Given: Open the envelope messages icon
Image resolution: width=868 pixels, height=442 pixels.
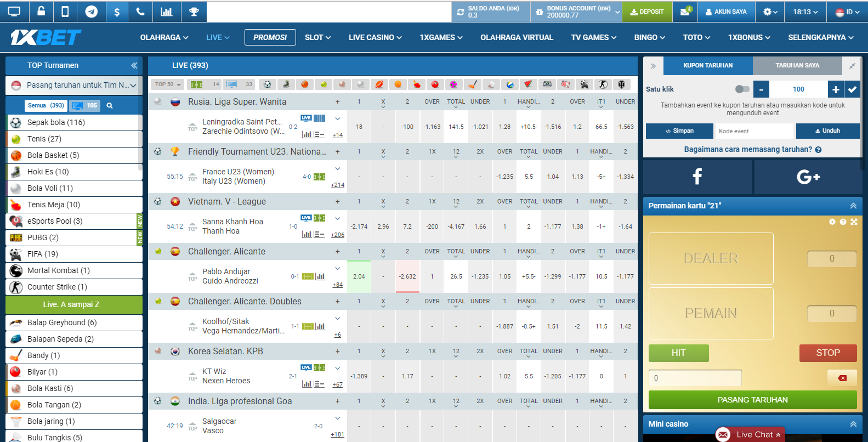Looking at the screenshot, I should point(685,12).
